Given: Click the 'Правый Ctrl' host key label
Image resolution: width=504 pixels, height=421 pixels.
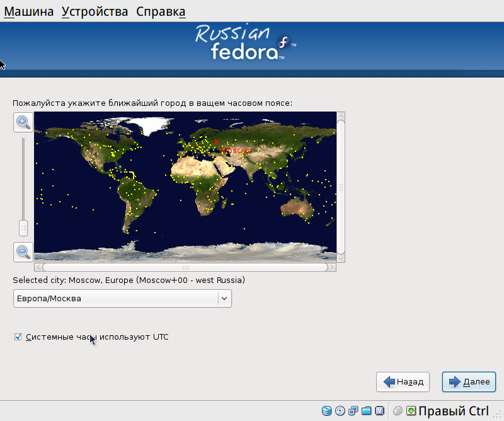Looking at the screenshot, I should tap(454, 411).
